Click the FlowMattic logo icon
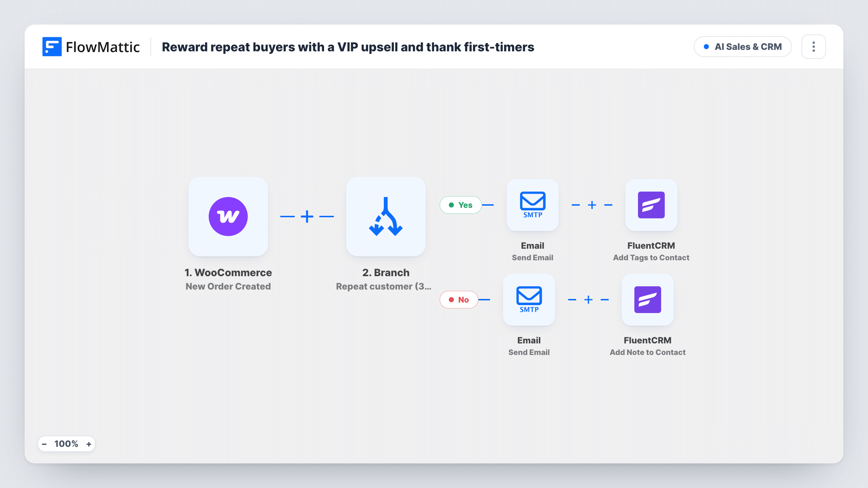The height and width of the screenshot is (488, 868). 52,47
